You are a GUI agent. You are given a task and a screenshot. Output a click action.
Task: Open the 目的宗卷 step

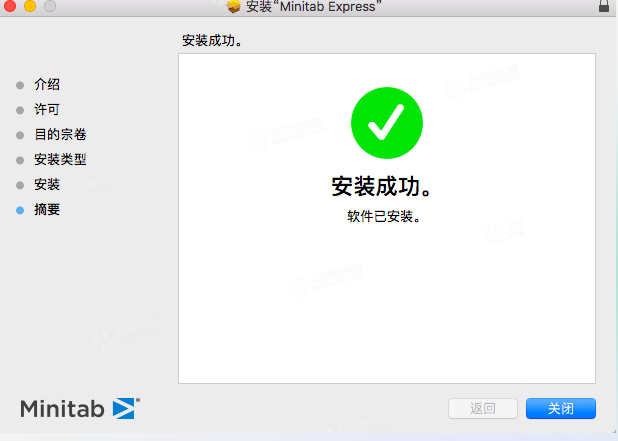(60, 134)
